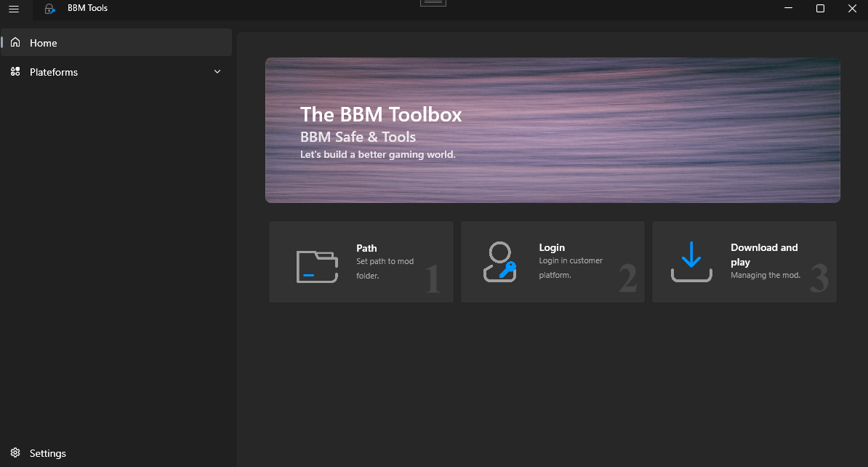868x467 pixels.
Task: Open the Plateforms label in the sidebar
Action: tap(54, 72)
